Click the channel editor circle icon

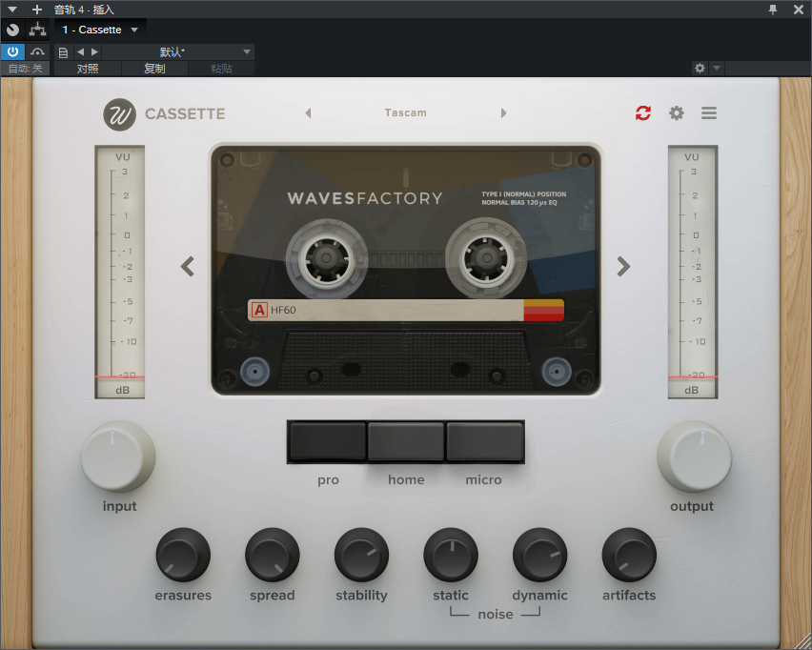[x=13, y=30]
